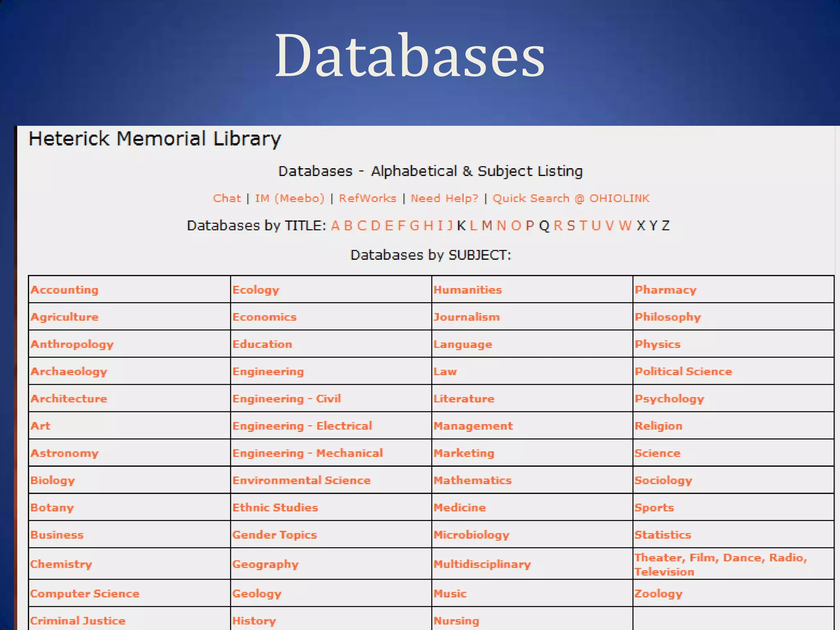
Task: Select the Pharmacy subject
Action: point(666,290)
